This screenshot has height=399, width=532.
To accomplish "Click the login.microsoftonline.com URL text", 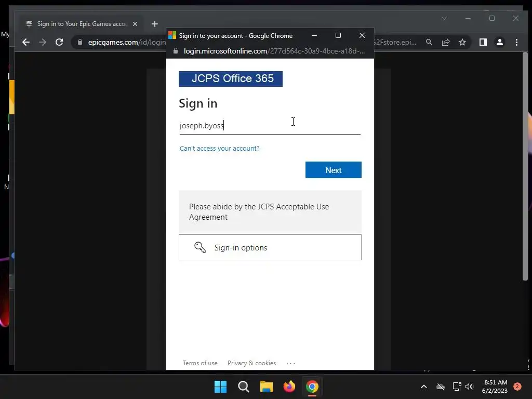I will (x=274, y=51).
